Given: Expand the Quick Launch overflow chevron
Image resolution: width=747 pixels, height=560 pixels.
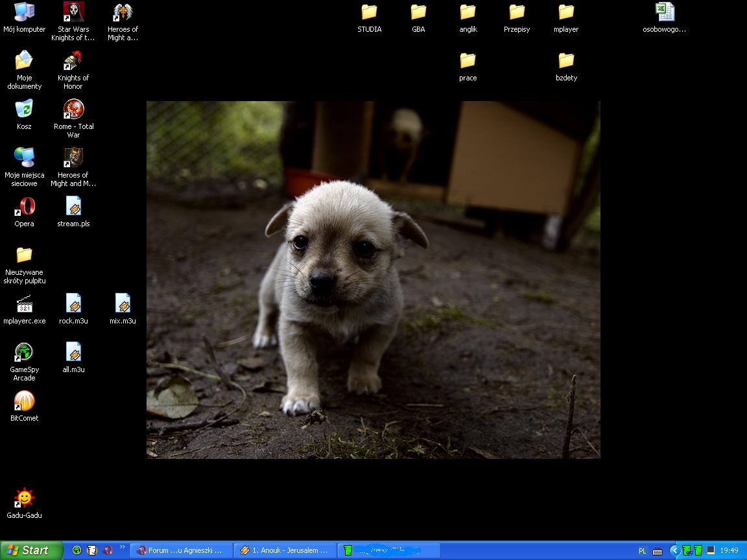Looking at the screenshot, I should [123, 548].
